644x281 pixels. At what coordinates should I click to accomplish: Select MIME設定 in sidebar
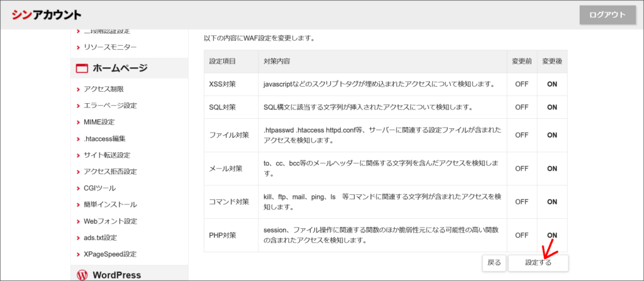(99, 122)
